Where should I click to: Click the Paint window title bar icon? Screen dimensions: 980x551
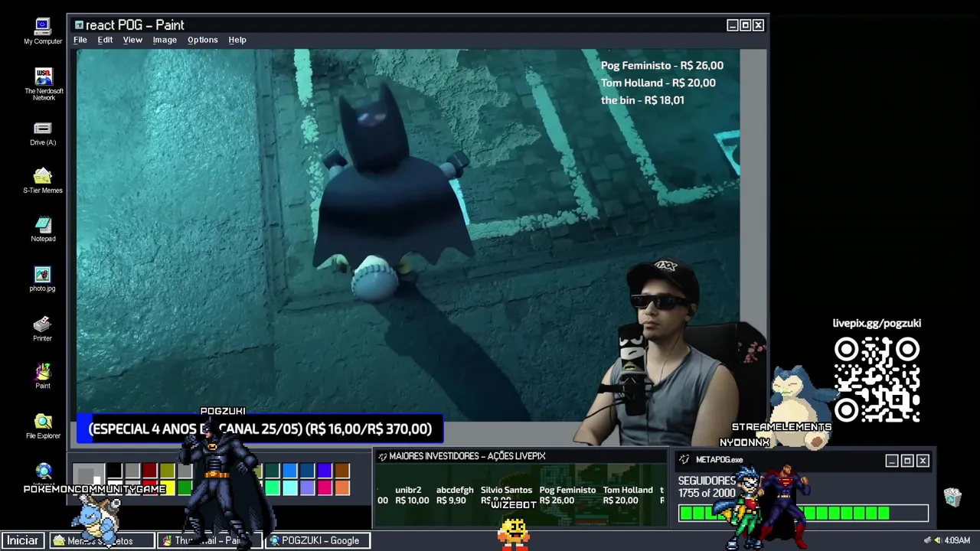pyautogui.click(x=79, y=25)
